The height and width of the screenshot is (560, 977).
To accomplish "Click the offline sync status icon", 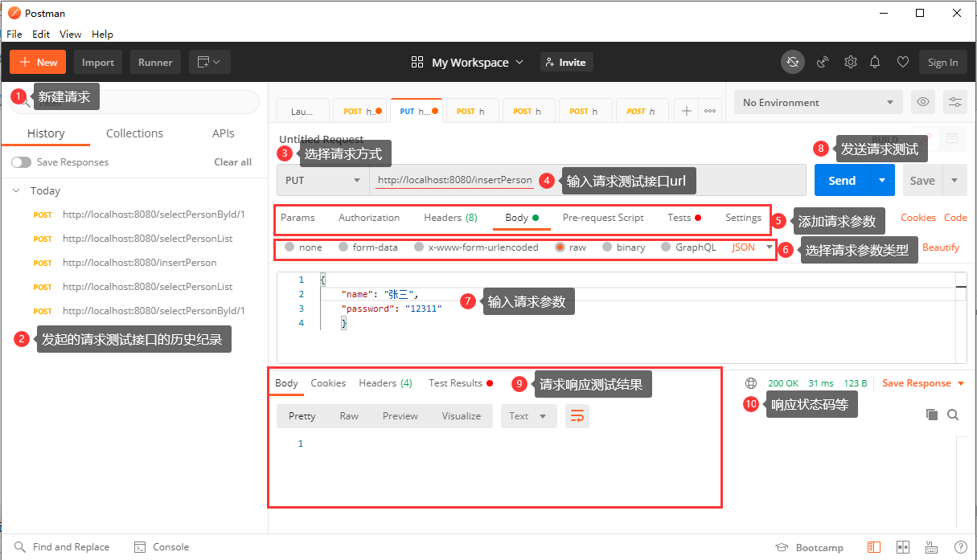I will [793, 62].
